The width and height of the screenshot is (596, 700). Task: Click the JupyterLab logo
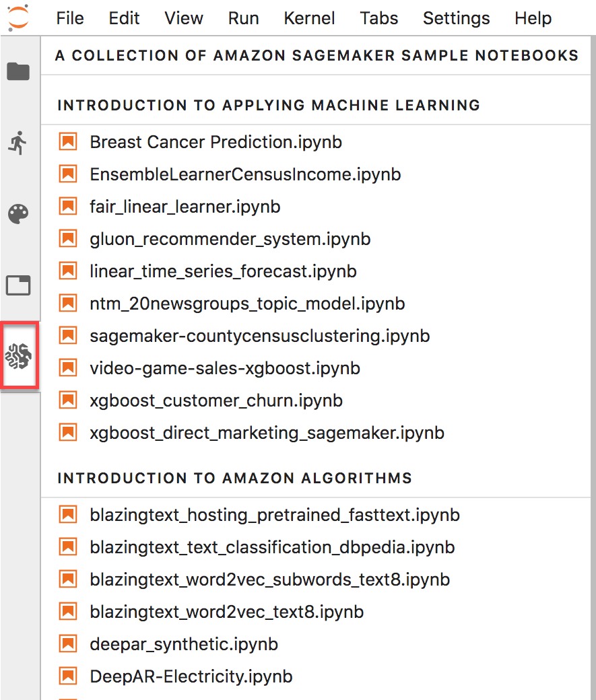click(19, 17)
